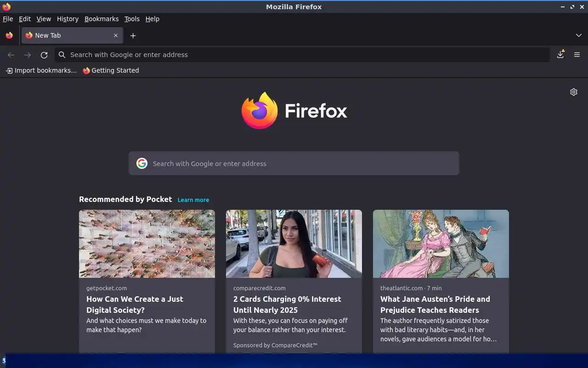Open the Downloads panel icon
The height and width of the screenshot is (368, 588).
click(560, 54)
